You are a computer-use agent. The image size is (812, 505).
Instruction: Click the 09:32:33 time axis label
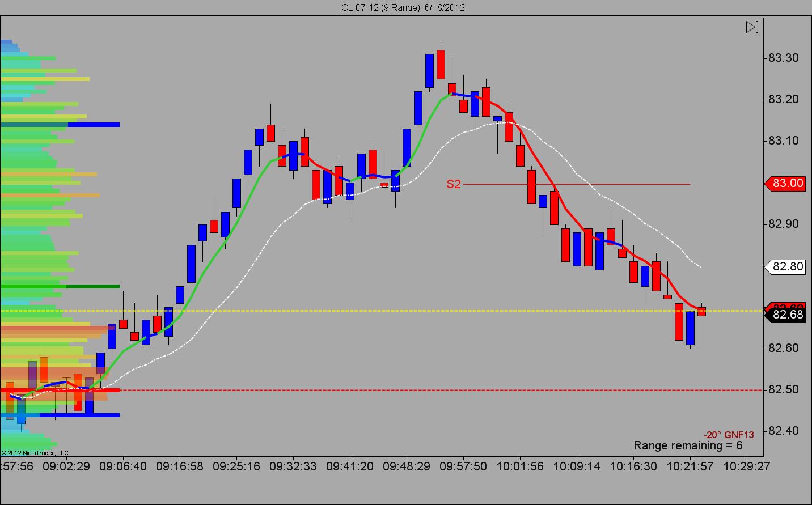click(293, 466)
